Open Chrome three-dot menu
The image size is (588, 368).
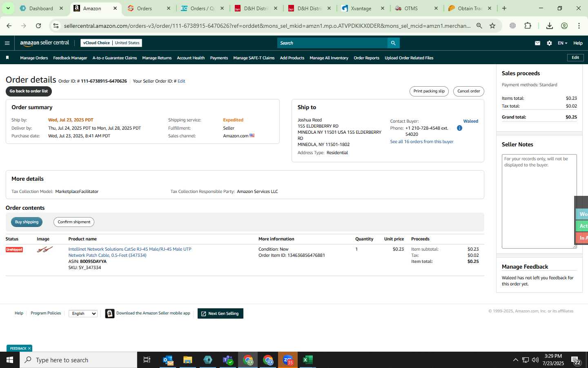[x=579, y=26]
